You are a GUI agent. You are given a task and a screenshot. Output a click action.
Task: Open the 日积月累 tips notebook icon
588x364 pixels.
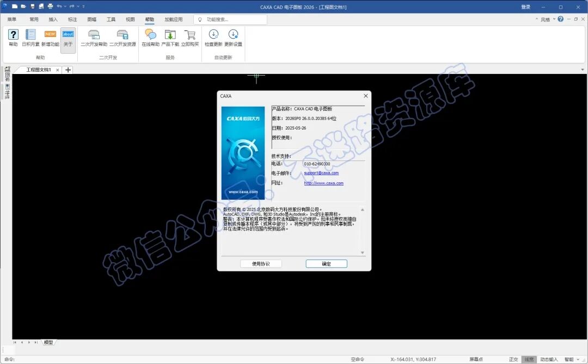click(x=30, y=38)
